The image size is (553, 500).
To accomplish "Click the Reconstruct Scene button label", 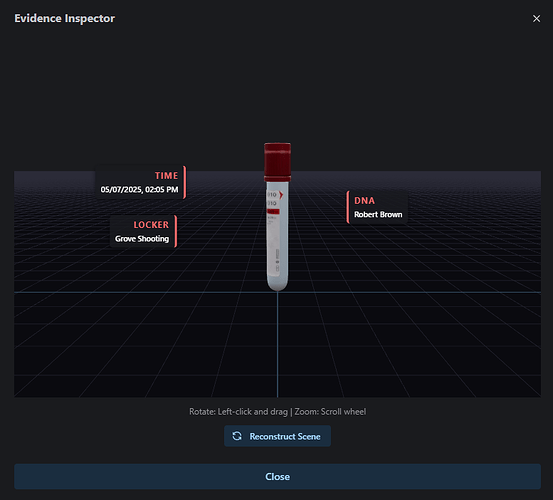I will point(285,437).
